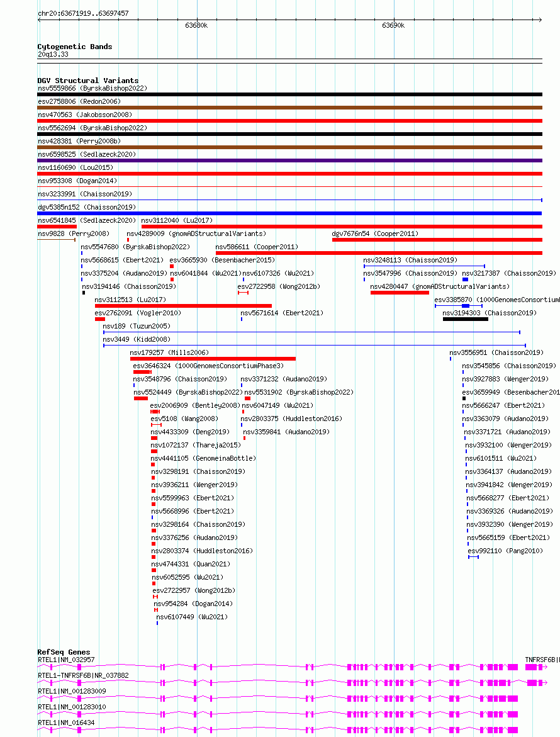Open nsv2803374 (Huddleston2016) label
Viewport: 560px width, 737px height.
(202, 551)
